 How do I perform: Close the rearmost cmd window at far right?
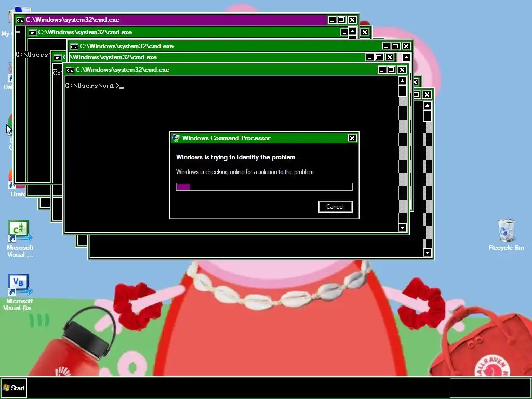[x=427, y=95]
